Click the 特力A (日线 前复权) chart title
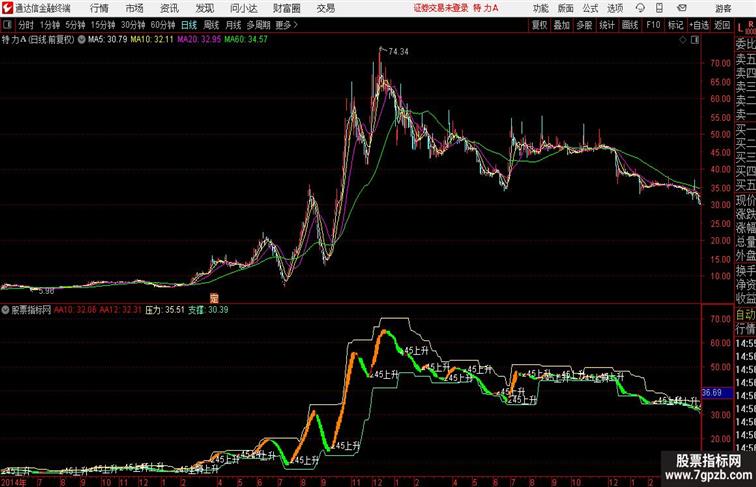This screenshot has width=756, height=487. click(38, 40)
